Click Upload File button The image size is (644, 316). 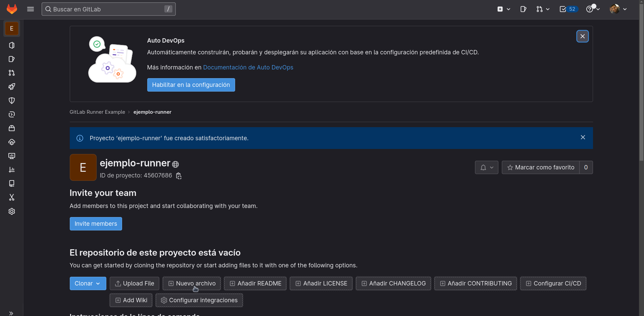(x=135, y=283)
